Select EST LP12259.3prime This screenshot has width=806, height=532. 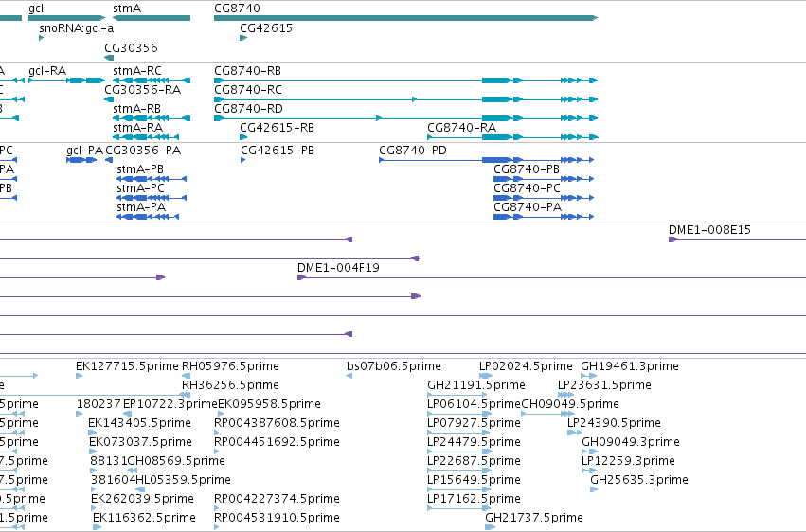coord(628,461)
